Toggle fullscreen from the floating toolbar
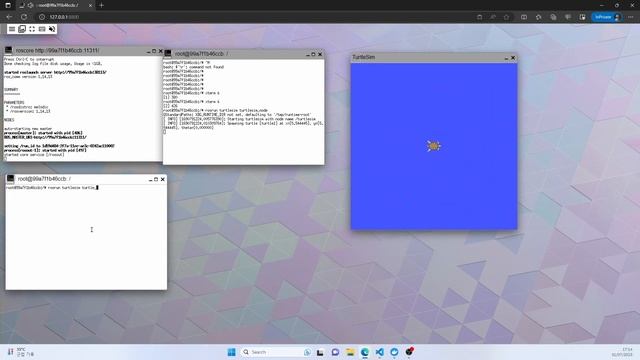 click(32, 29)
